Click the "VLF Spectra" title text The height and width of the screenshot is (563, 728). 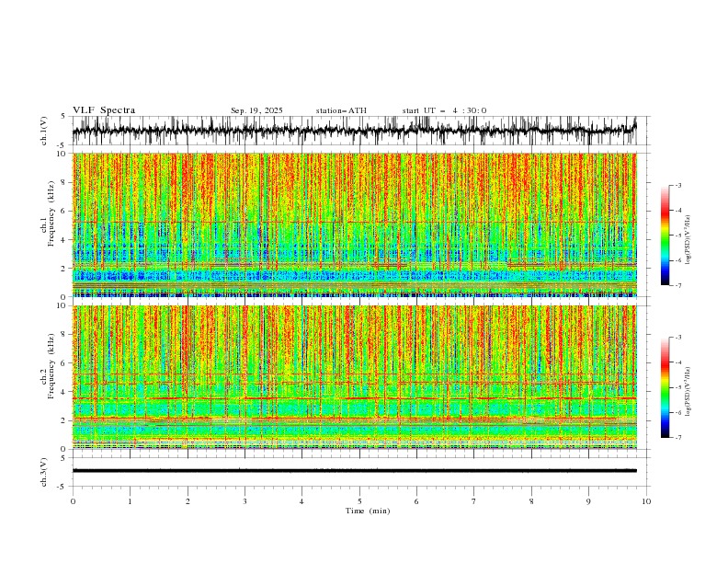click(104, 110)
